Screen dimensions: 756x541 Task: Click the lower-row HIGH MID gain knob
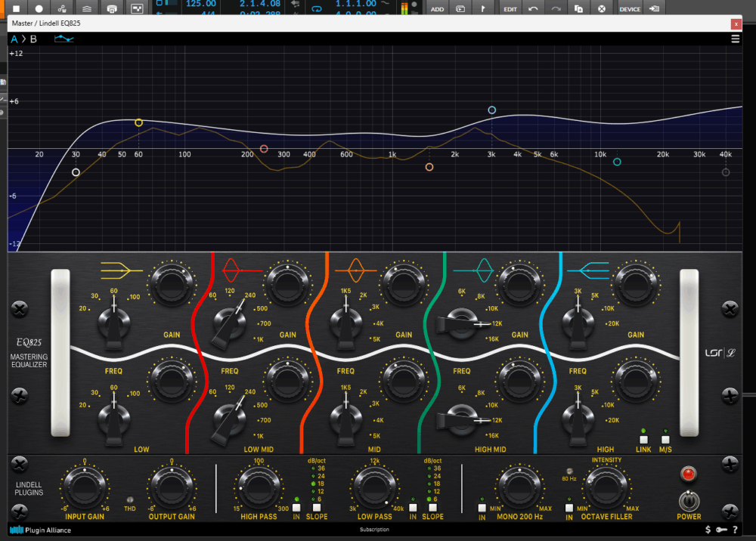point(520,381)
